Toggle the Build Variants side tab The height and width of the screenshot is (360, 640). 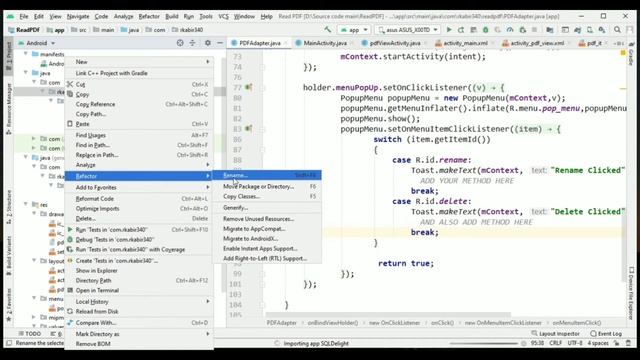[x=9, y=255]
